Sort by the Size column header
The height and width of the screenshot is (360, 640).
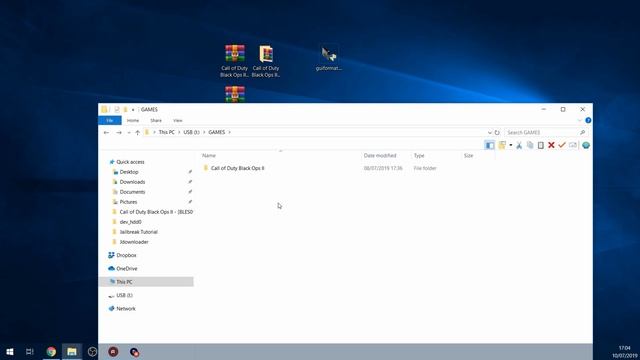(469, 156)
